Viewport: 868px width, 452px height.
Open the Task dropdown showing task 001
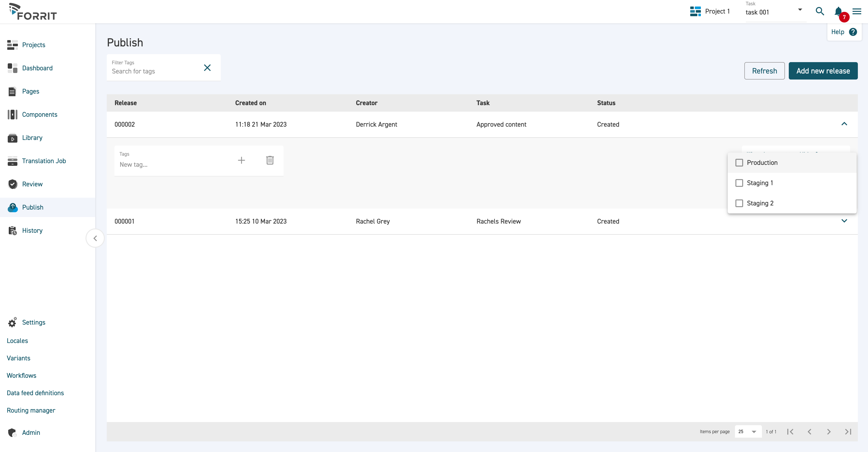(776, 12)
